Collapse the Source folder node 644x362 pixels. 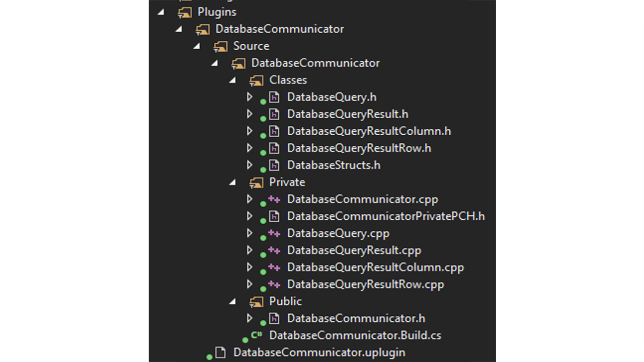click(197, 46)
